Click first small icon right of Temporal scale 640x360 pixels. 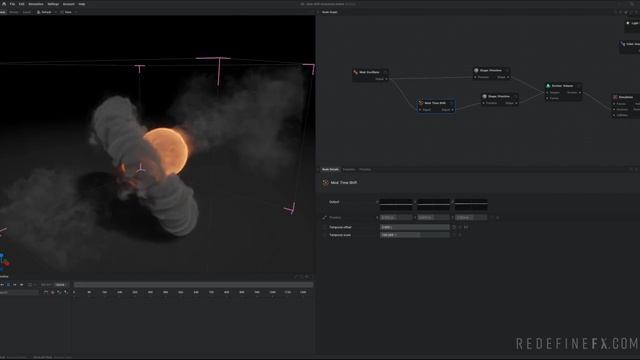coord(454,235)
